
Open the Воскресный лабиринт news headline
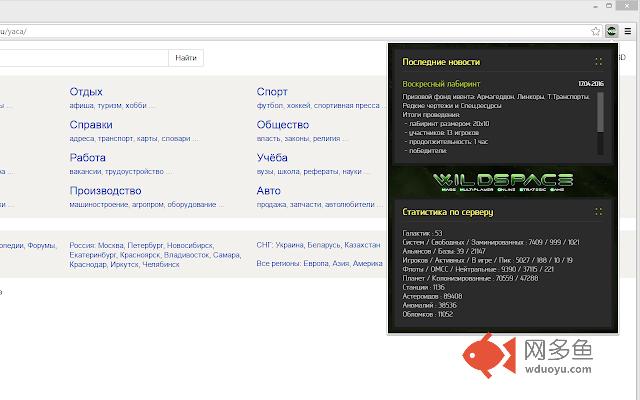(441, 84)
